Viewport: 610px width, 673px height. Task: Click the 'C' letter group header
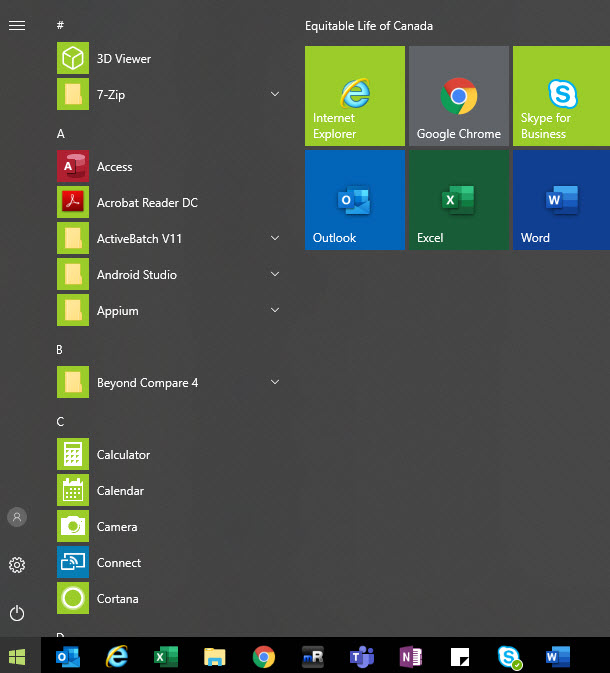pyautogui.click(x=60, y=421)
